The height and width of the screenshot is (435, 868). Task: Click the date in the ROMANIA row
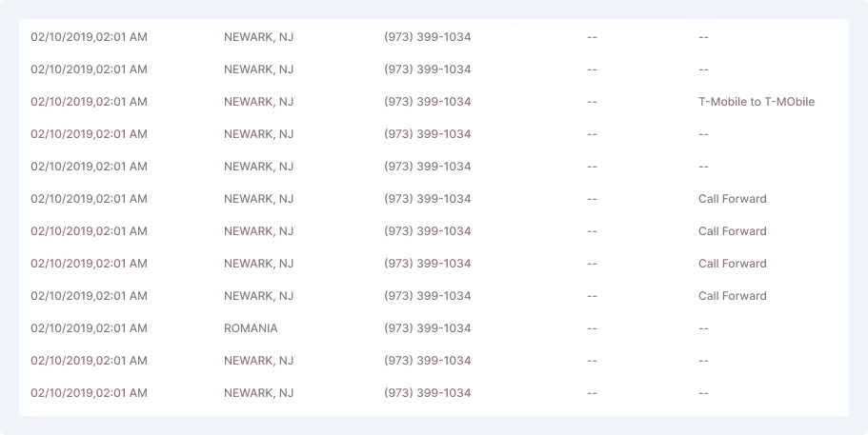(89, 328)
